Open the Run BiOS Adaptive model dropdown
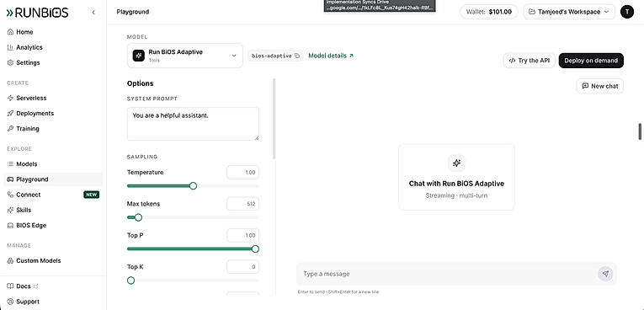This screenshot has width=644, height=310. pyautogui.click(x=185, y=56)
